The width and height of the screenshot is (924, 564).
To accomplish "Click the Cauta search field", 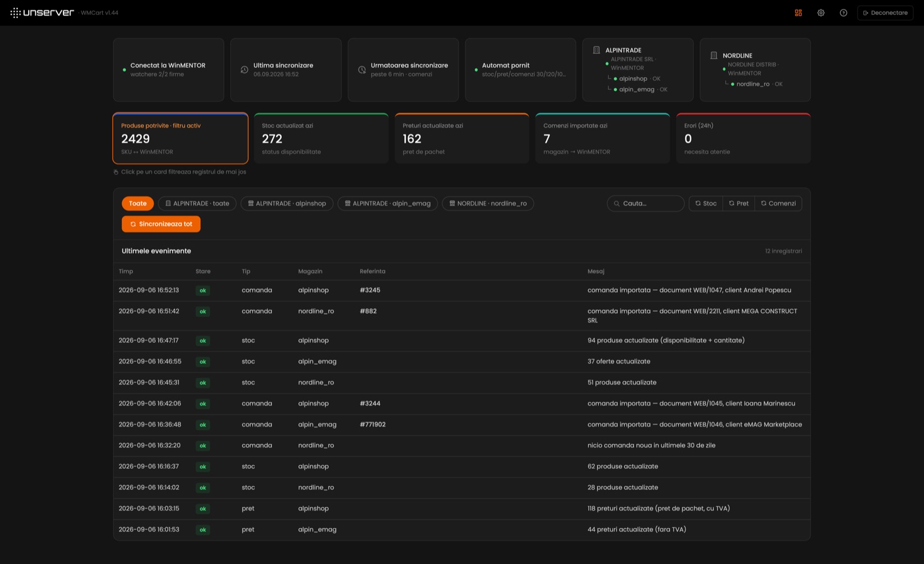I will pos(646,203).
